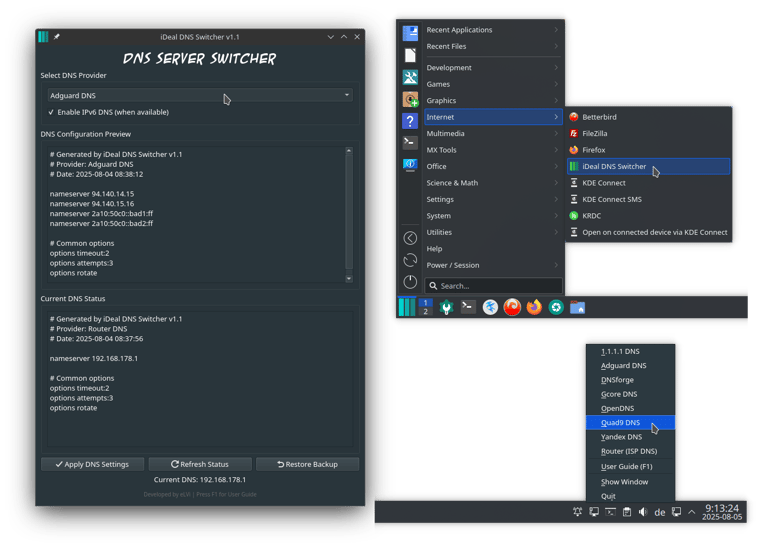Click the DNS Configuration Preview scrollbar thumb
768x548 pixels.
[349, 212]
